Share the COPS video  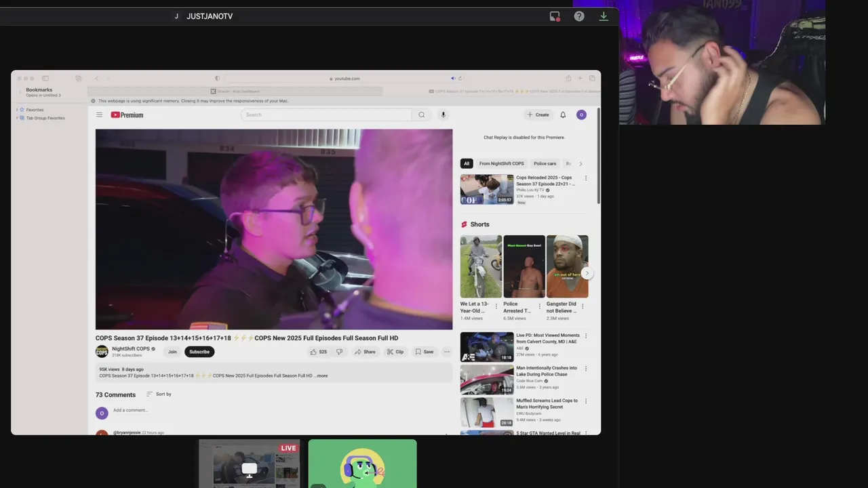coord(365,352)
